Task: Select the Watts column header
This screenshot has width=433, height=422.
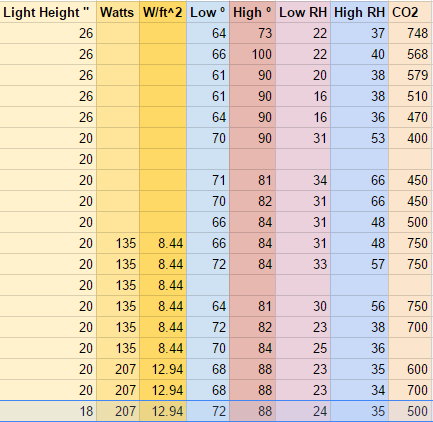Action: coord(118,12)
